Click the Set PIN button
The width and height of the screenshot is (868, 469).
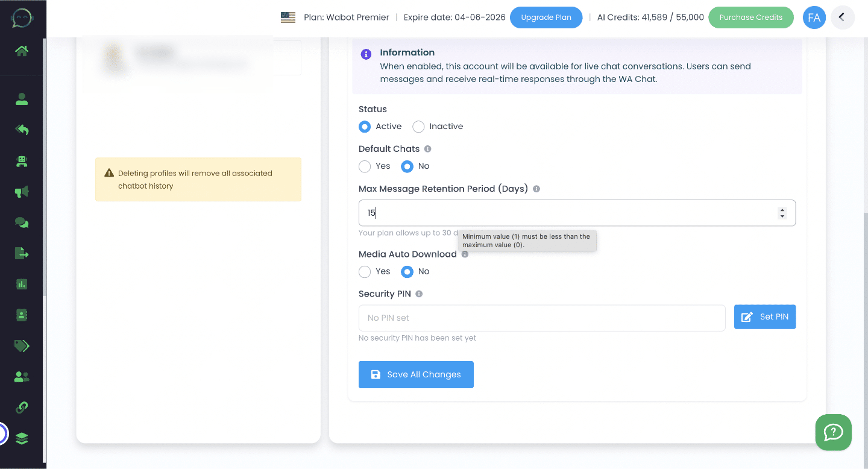click(765, 317)
